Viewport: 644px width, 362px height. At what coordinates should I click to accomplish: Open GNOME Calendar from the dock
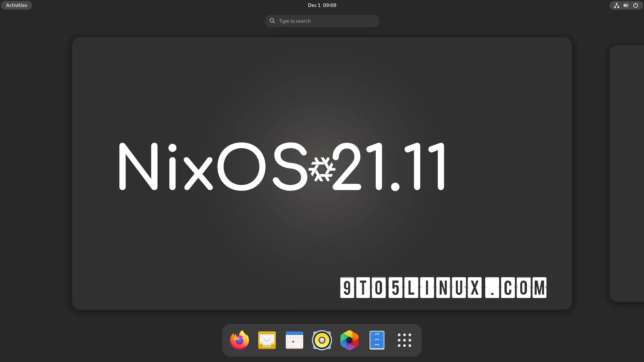294,340
